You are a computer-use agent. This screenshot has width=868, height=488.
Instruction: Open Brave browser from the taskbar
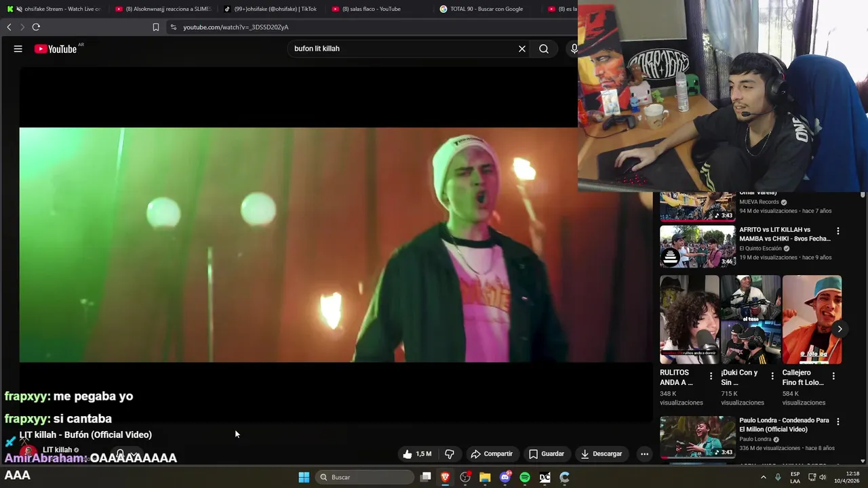pos(446,477)
